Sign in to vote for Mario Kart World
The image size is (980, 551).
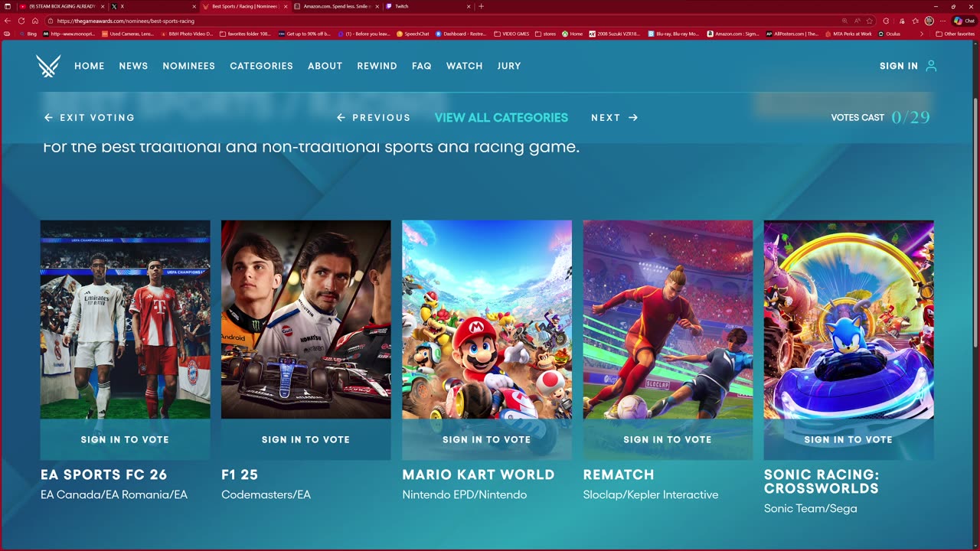point(487,439)
